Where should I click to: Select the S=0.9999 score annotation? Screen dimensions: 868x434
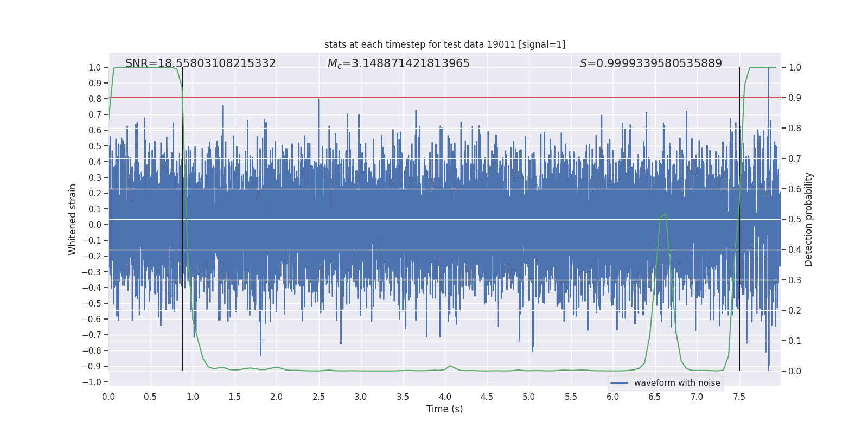[650, 63]
